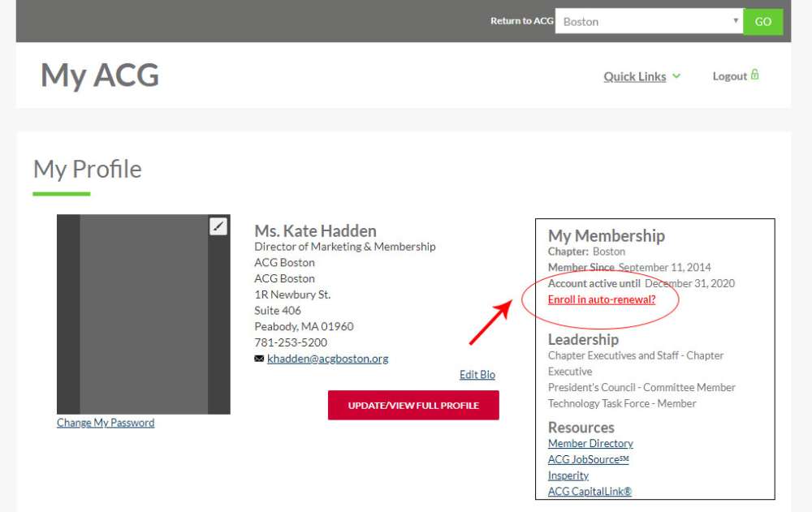Open the Member Directory resource
Viewport: 812px width, 512px height.
point(590,444)
